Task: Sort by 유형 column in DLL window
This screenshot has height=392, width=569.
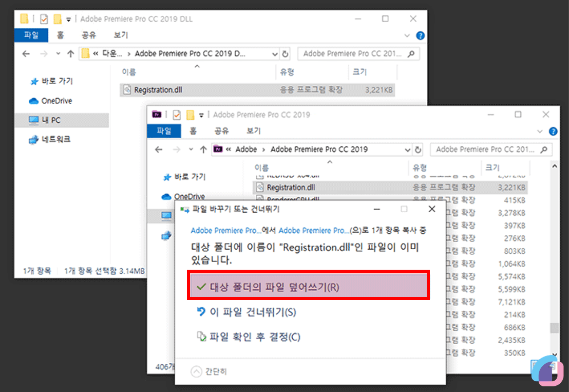Action: coord(287,72)
